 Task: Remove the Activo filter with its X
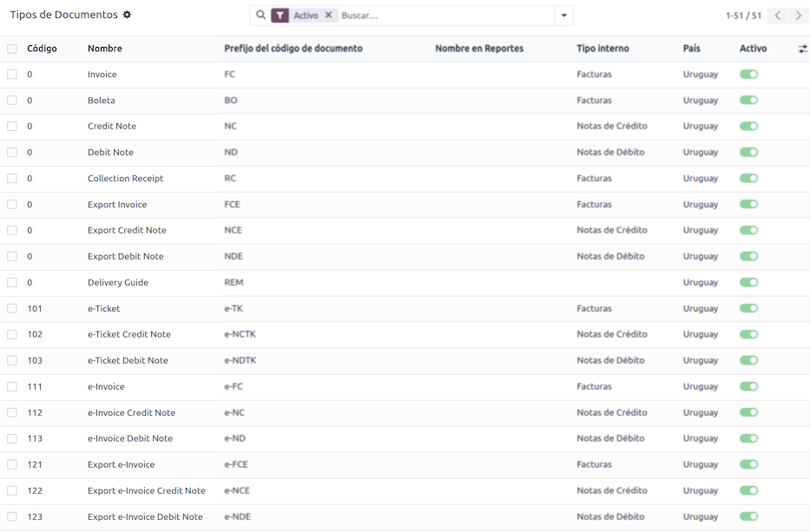328,16
